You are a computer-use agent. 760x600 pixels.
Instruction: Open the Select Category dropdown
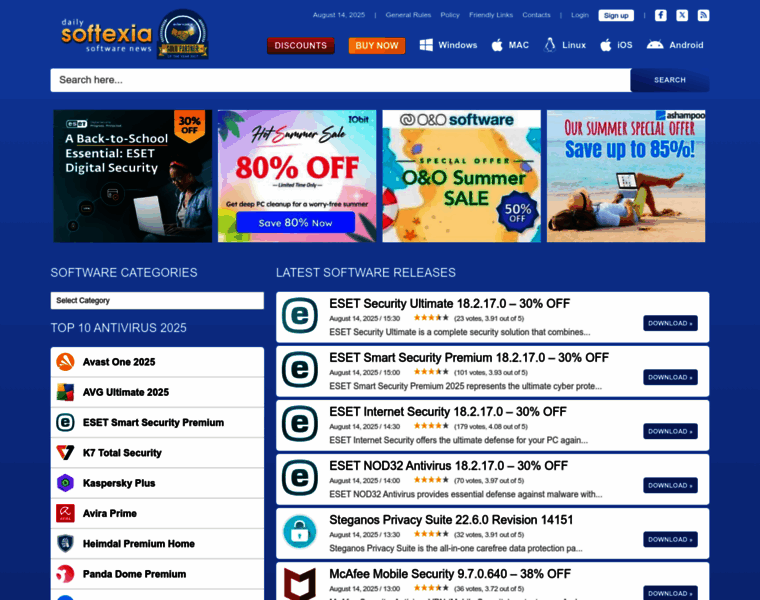[x=157, y=300]
